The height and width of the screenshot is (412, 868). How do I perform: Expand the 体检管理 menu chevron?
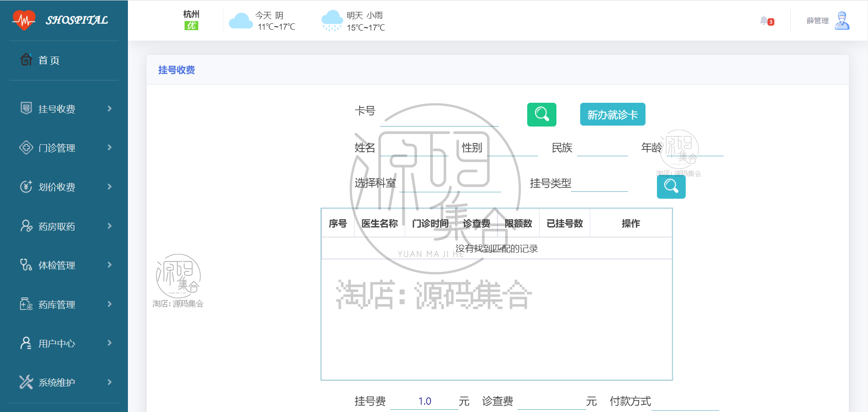pyautogui.click(x=110, y=265)
